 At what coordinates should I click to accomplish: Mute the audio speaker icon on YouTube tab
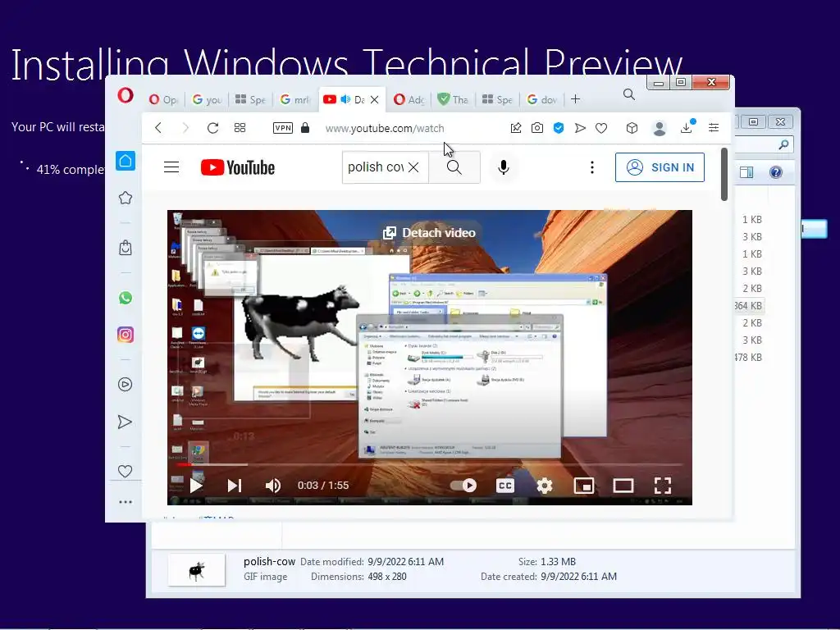point(345,99)
